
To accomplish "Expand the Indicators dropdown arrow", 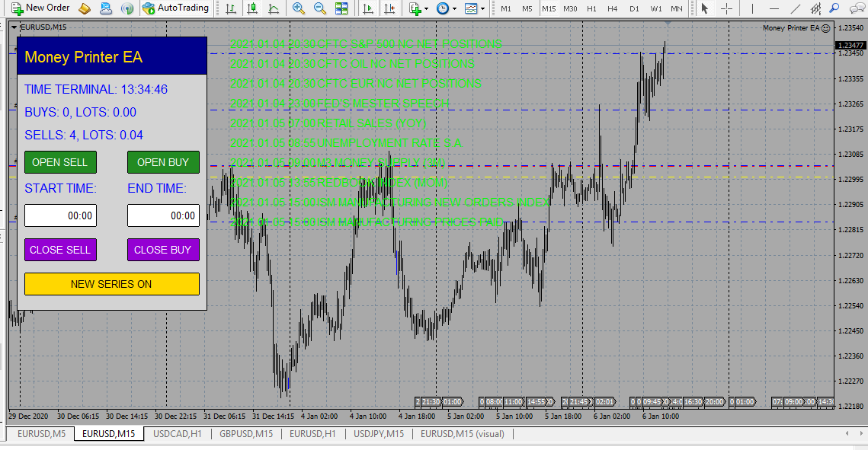I will [x=426, y=9].
